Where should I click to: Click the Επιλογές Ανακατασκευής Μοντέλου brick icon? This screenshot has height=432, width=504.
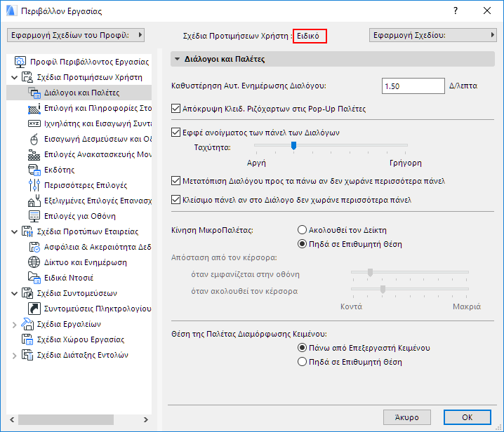coord(34,154)
